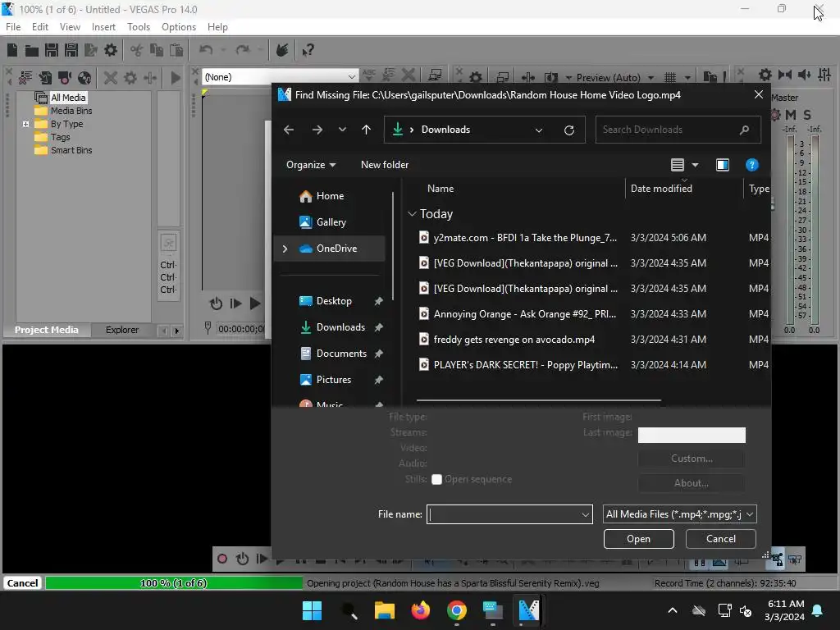Click the Help question icon in file dialog
This screenshot has height=630, width=840.
(751, 165)
